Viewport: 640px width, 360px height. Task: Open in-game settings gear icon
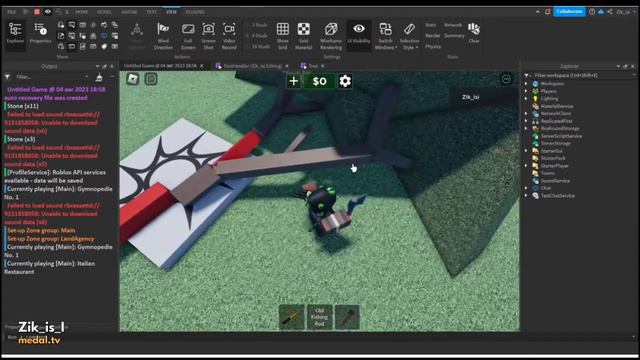coord(345,81)
